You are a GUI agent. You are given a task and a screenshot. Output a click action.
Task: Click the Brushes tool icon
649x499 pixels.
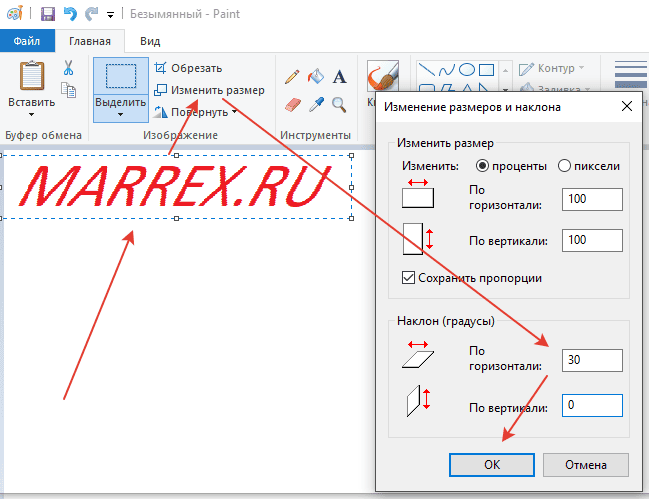pyautogui.click(x=383, y=76)
